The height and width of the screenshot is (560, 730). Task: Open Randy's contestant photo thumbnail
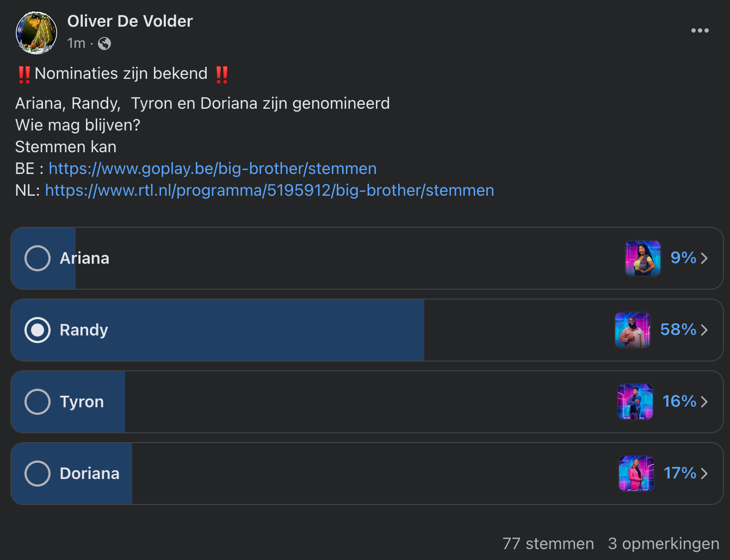coord(633,330)
